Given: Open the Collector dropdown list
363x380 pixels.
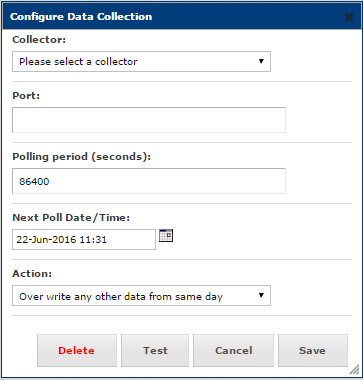Looking at the screenshot, I should click(141, 62).
